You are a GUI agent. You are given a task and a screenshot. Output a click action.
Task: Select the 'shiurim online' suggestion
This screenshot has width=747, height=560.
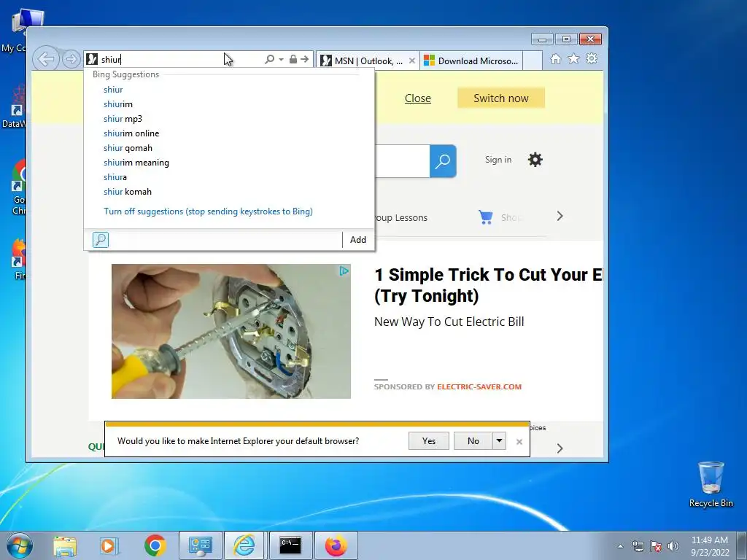pos(131,133)
